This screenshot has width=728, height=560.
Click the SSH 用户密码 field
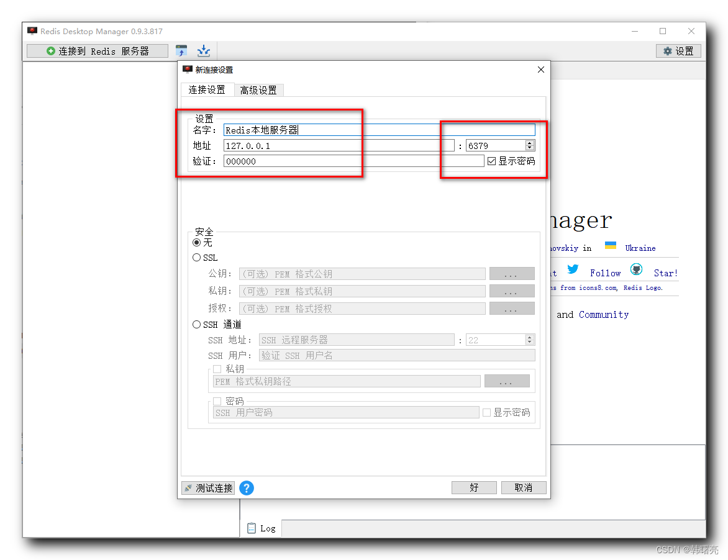pos(346,412)
